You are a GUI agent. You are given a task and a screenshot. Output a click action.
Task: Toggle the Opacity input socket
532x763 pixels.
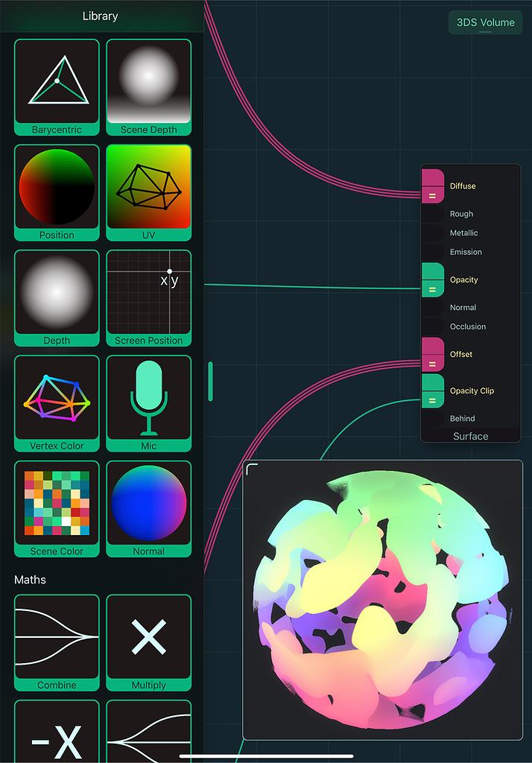click(x=433, y=280)
